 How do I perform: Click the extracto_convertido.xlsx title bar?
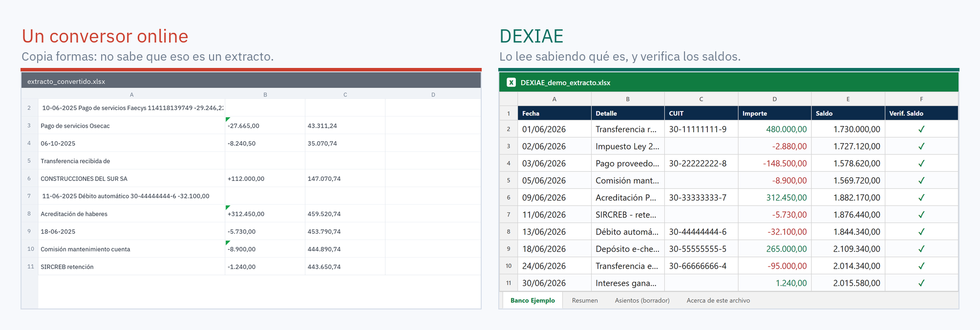point(251,81)
